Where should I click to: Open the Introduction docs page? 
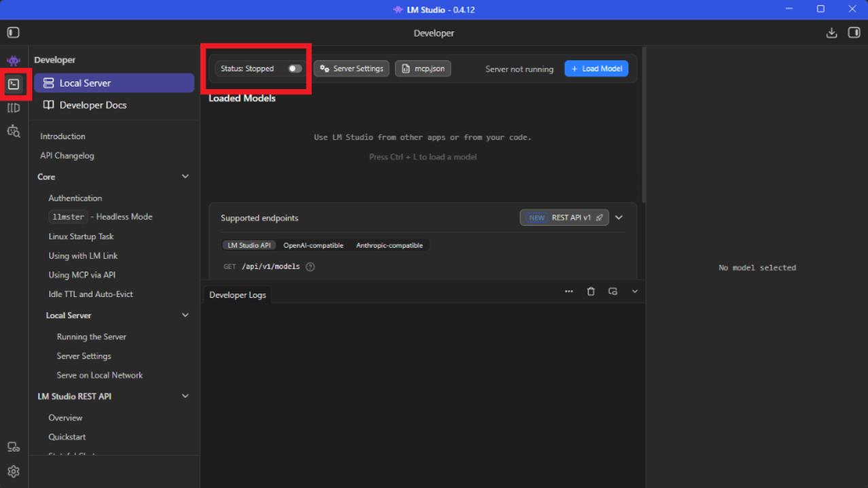(x=63, y=137)
